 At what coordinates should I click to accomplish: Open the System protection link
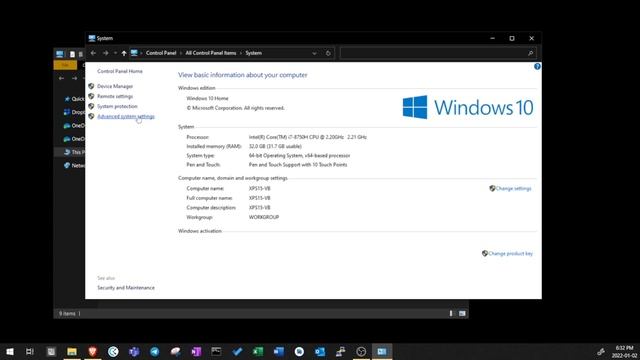[117, 106]
